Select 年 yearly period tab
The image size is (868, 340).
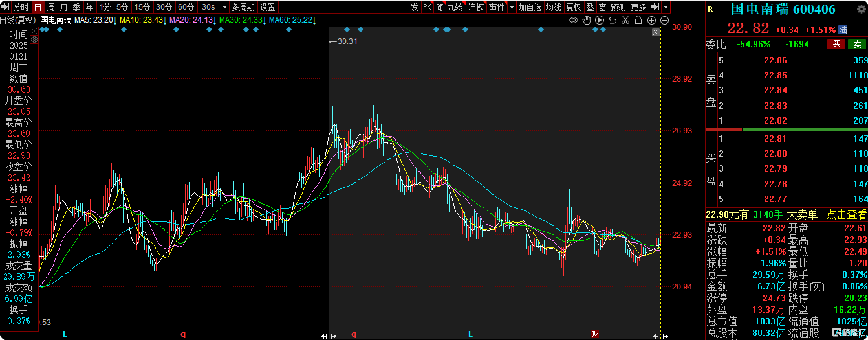coord(89,7)
